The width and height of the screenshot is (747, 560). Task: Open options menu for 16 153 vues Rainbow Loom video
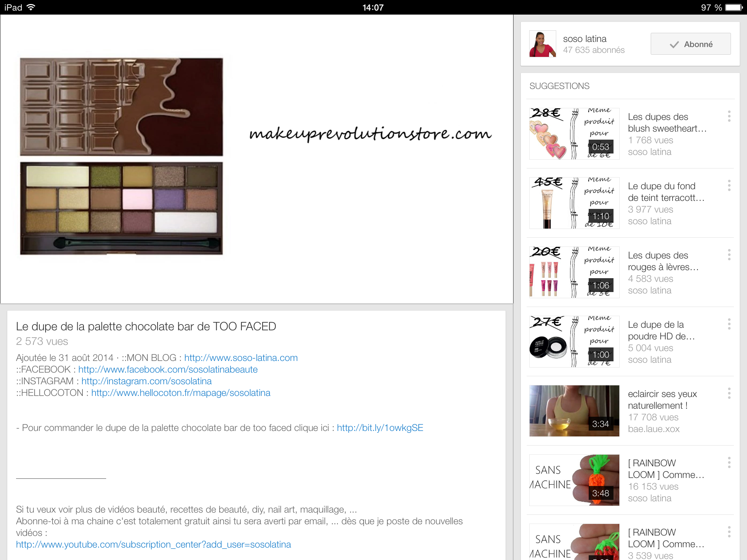729,463
